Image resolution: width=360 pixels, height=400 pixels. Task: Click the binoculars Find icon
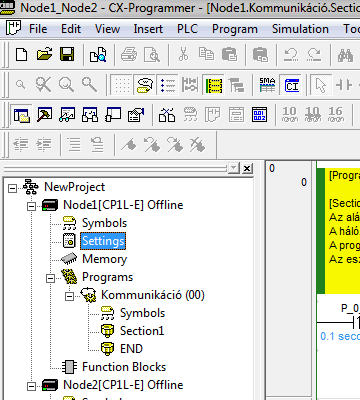point(345,55)
